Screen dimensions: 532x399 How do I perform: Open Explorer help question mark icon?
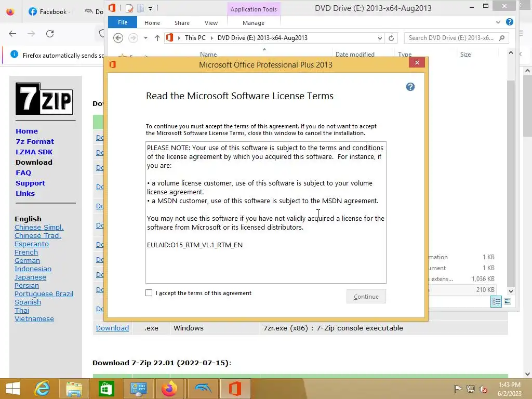[509, 22]
